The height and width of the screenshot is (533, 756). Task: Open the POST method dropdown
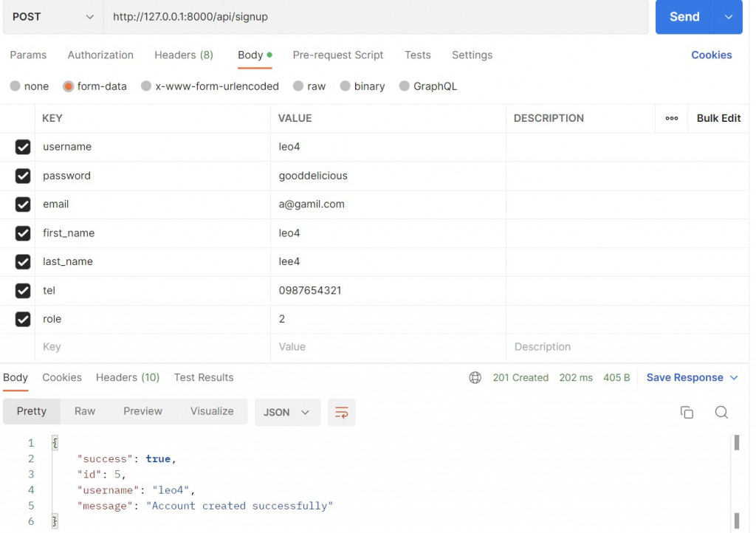coord(53,17)
